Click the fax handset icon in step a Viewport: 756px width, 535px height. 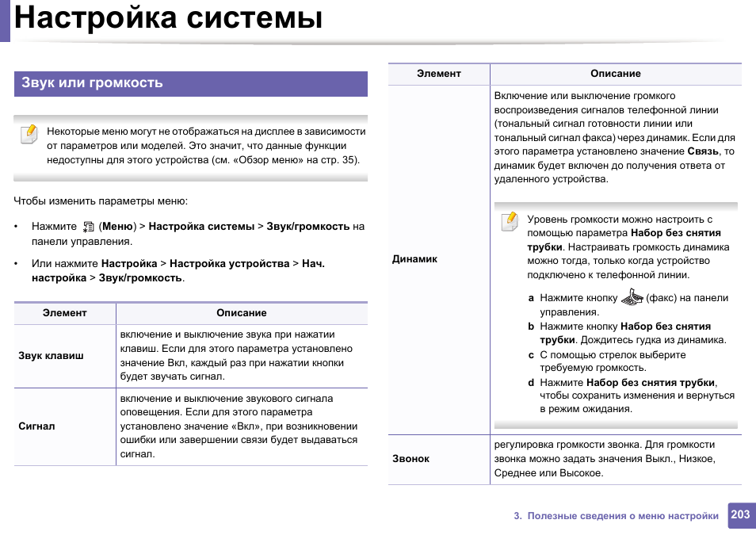632,298
